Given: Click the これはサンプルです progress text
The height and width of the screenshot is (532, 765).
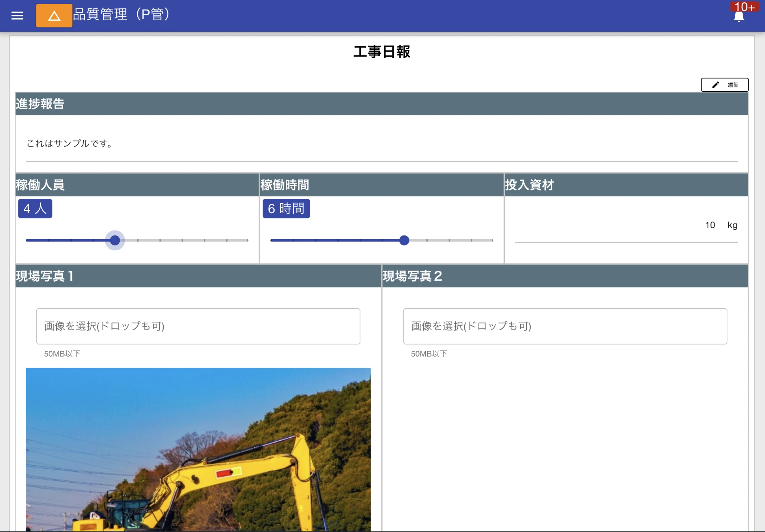Looking at the screenshot, I should coord(69,144).
